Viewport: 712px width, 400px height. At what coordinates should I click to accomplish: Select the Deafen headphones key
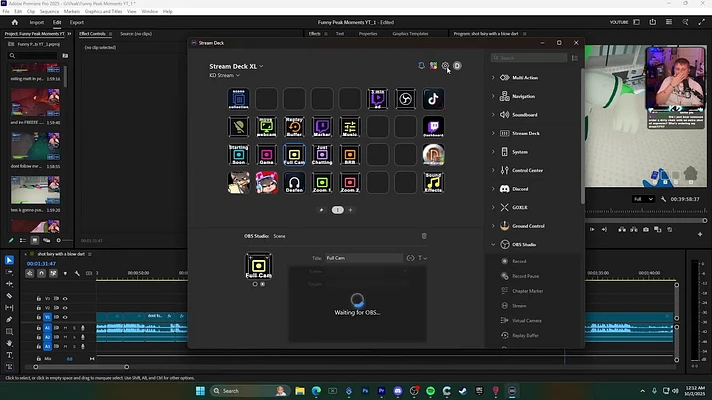(294, 183)
